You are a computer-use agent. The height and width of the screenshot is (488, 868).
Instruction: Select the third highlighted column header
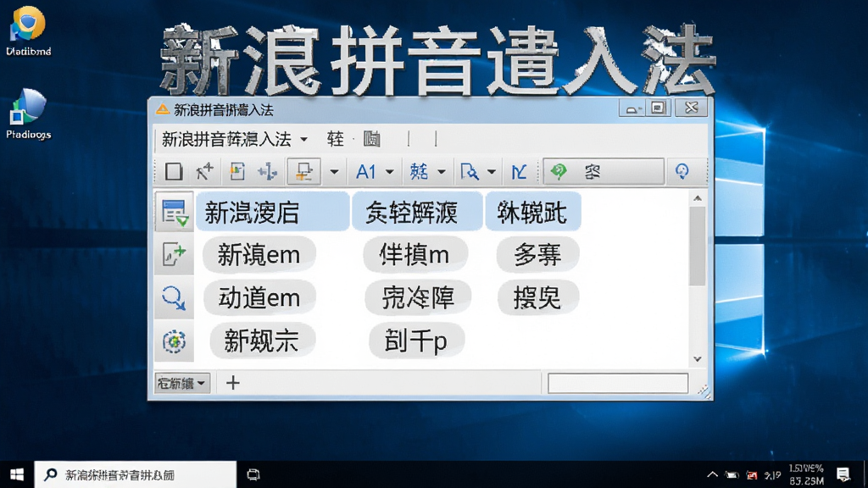[532, 212]
